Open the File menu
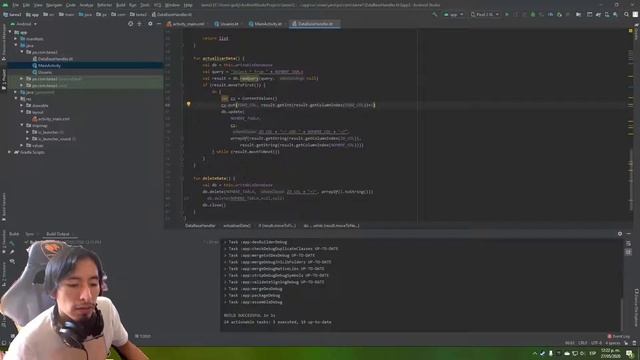This screenshot has width=640, height=360. [x=16, y=5]
